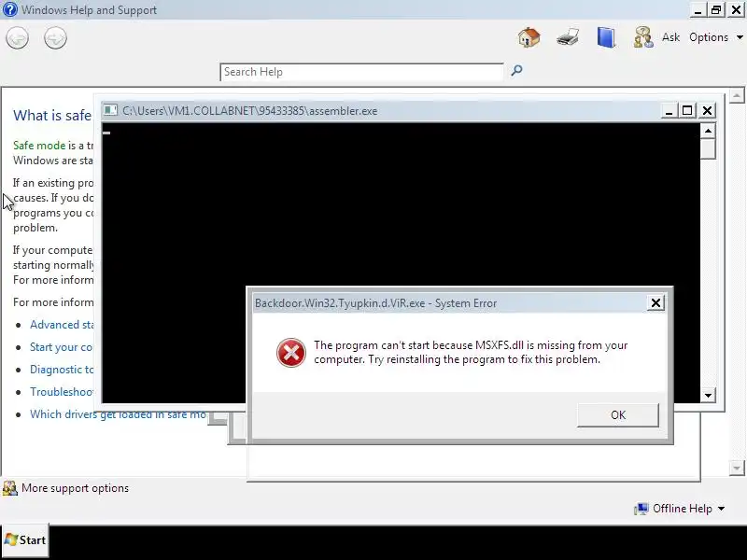Screen dimensions: 747x560
Task: Click the Search Help input box
Action: coord(361,72)
